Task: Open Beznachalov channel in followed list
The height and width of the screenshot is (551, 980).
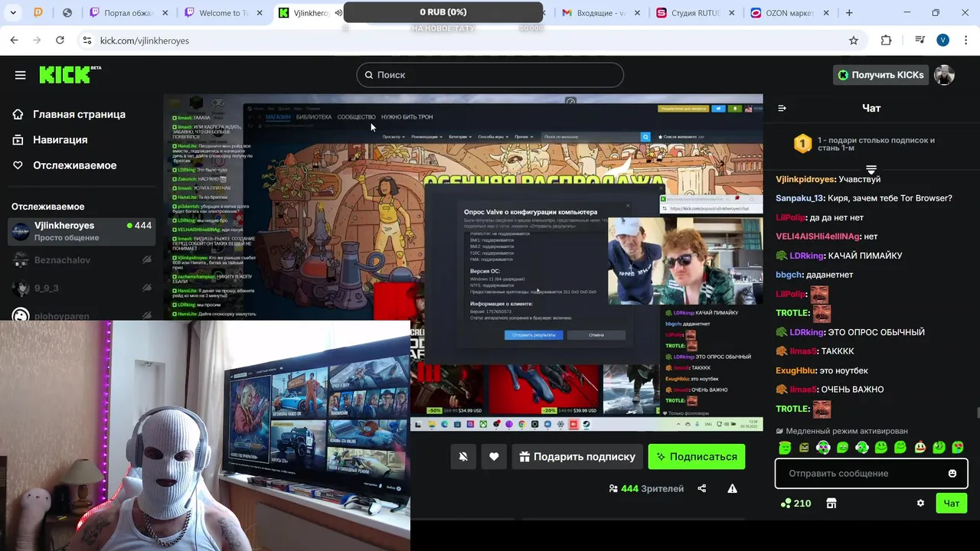Action: [x=81, y=260]
